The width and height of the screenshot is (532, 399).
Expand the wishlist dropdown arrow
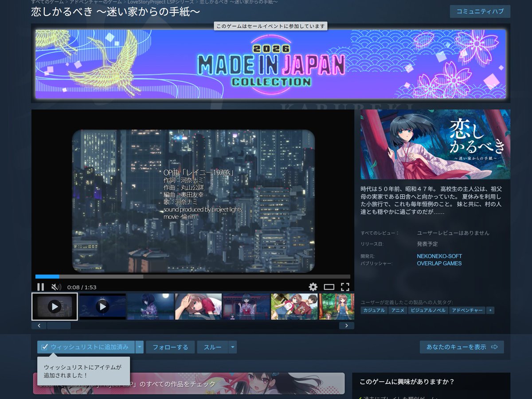140,347
